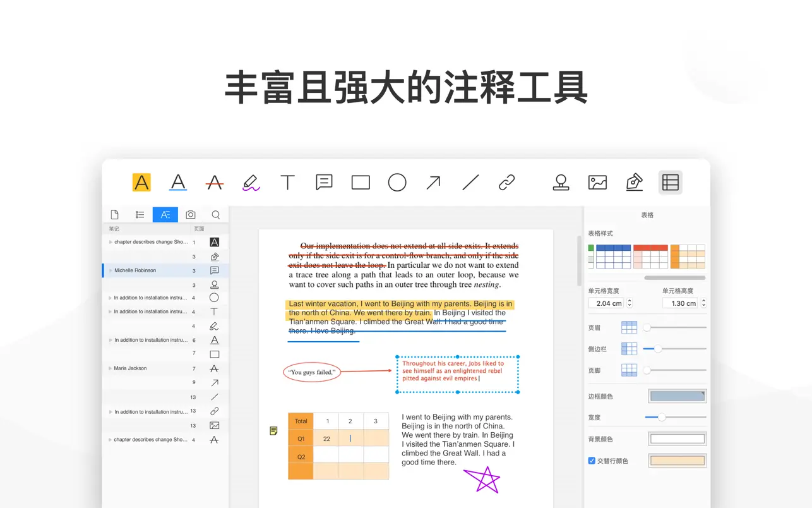
Task: Toggle the 页眉 table header option
Action: point(629,327)
